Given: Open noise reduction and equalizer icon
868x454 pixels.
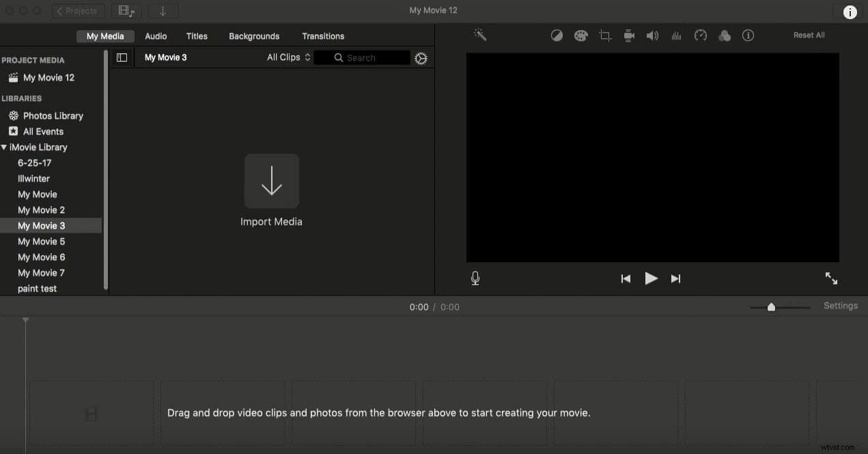Looking at the screenshot, I should pos(676,36).
